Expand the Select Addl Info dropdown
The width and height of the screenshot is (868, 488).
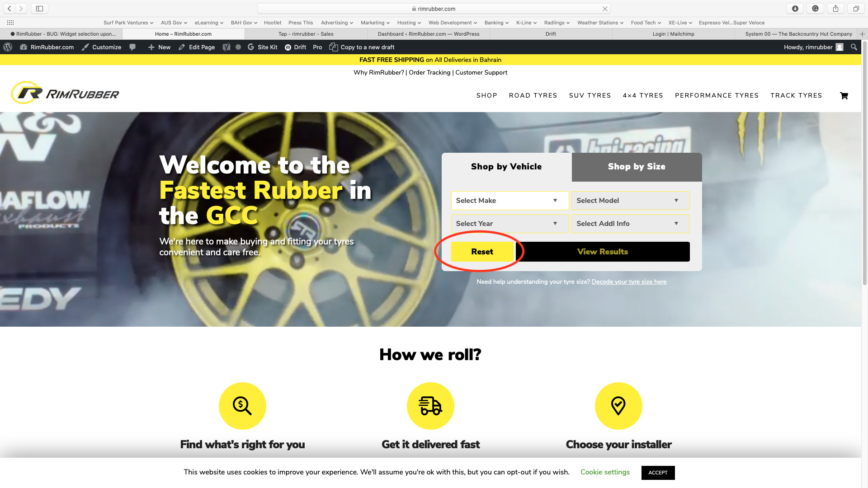pos(630,224)
